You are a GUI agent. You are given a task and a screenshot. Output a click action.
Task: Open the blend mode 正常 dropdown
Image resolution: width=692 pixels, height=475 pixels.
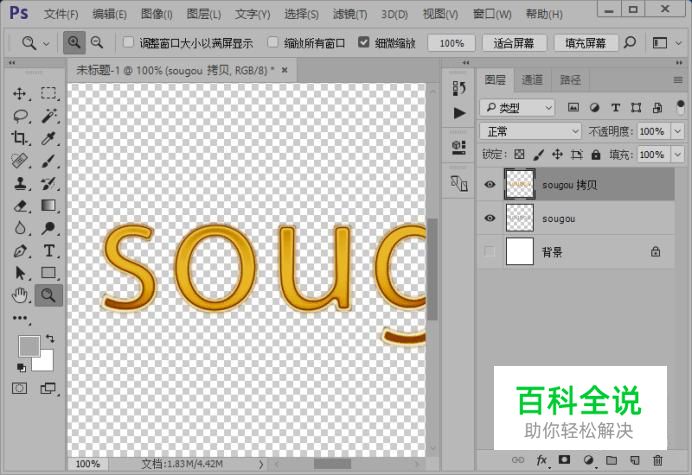point(530,131)
